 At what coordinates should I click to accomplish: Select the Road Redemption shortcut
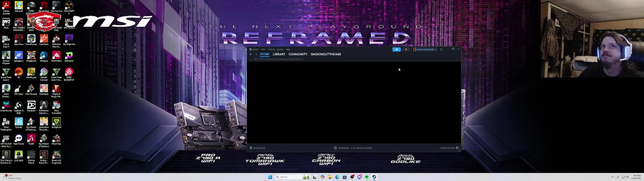[x=6, y=124]
